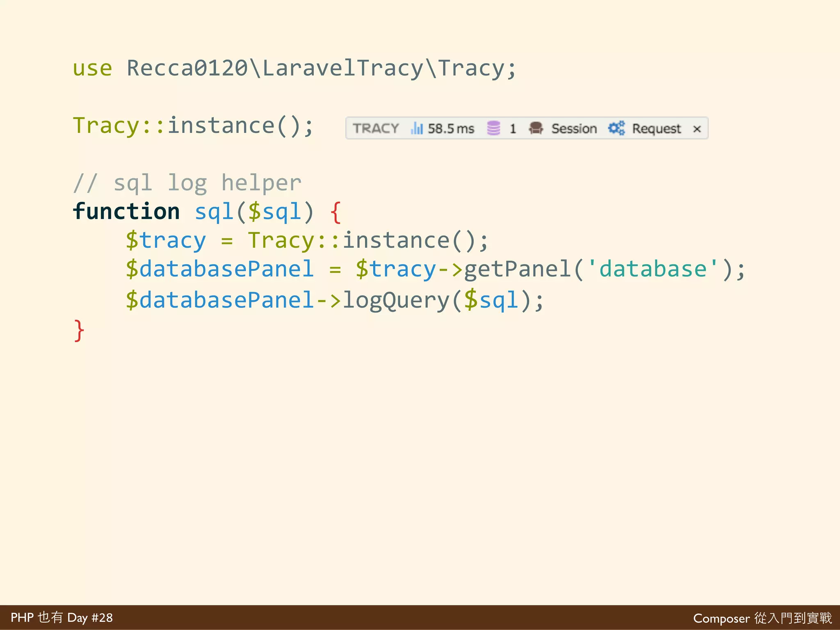Click the 'PHP 也有 Day #28' footer text
The width and height of the screenshot is (840, 630).
click(x=62, y=618)
